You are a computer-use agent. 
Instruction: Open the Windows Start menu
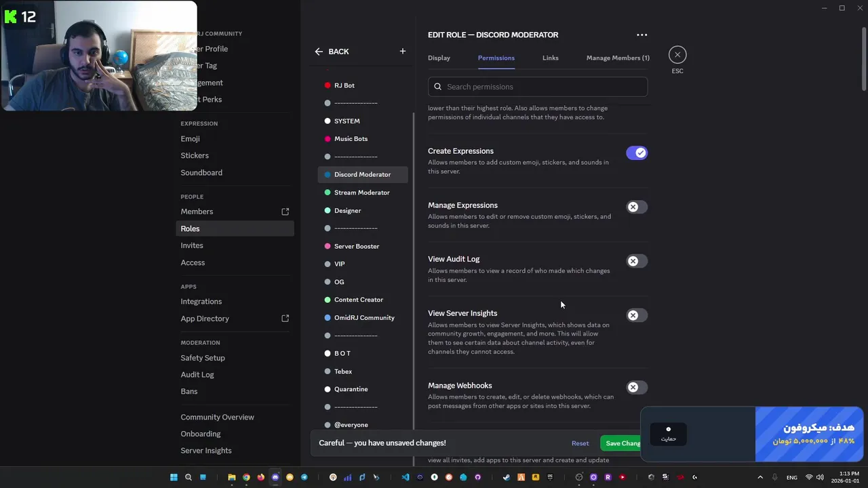click(174, 477)
